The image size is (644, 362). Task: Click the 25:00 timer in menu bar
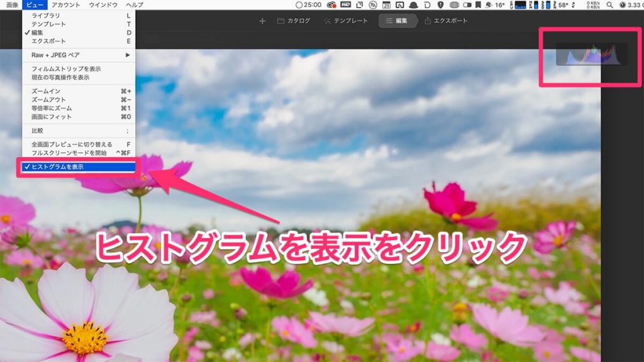(x=308, y=5)
